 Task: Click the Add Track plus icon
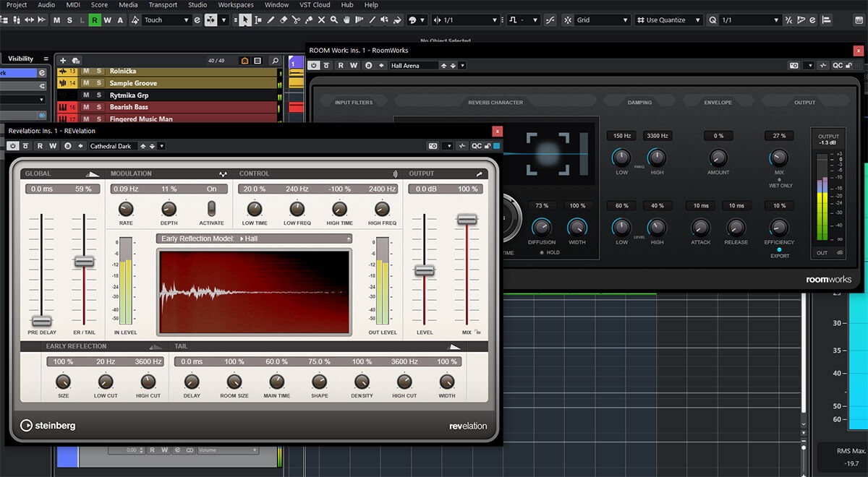[x=63, y=61]
